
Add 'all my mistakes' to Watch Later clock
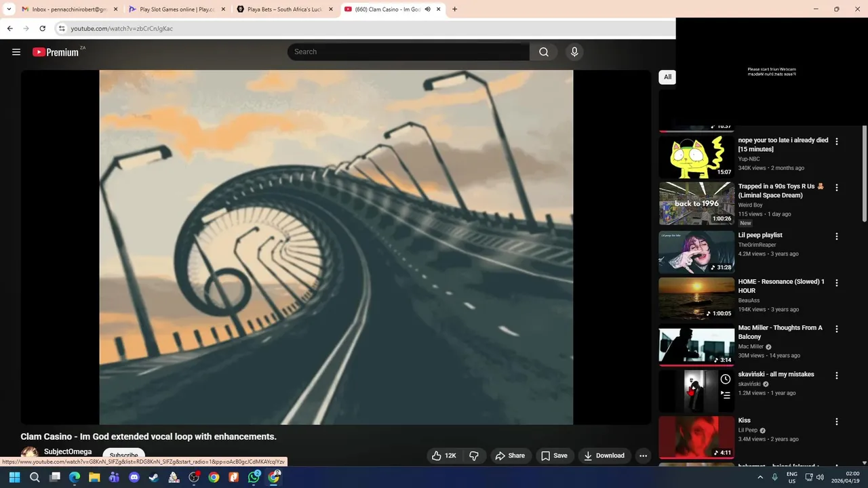(726, 379)
